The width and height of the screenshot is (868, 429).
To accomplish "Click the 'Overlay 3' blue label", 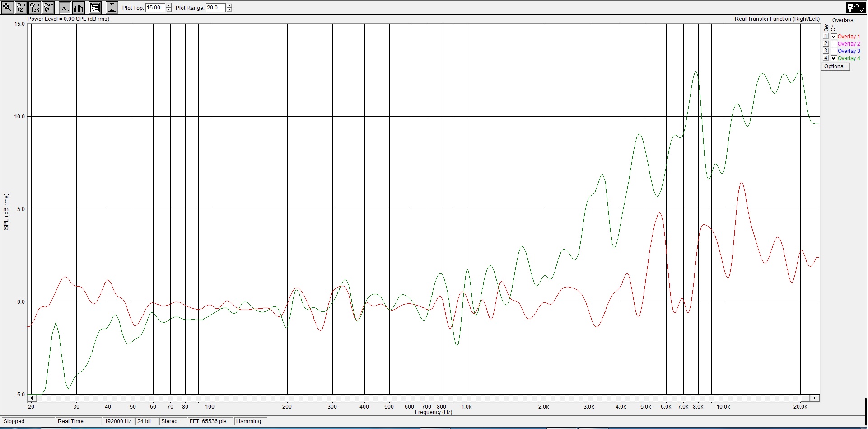I will coord(849,51).
